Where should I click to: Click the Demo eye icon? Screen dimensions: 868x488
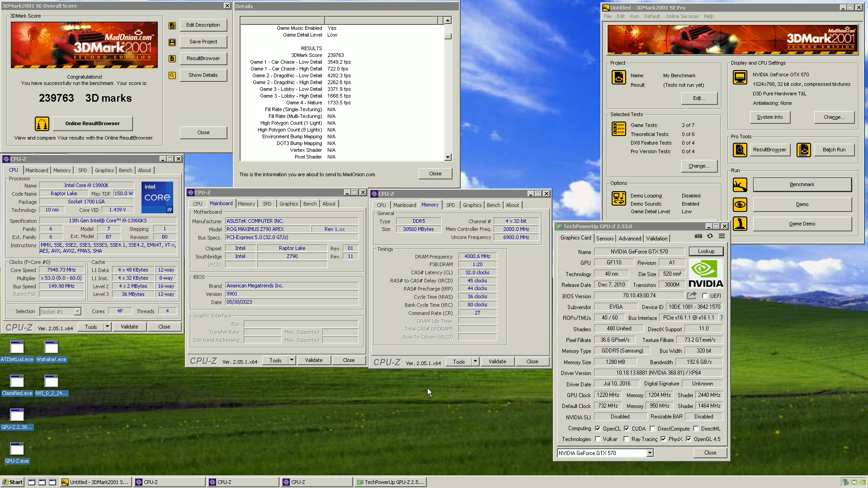click(x=740, y=205)
